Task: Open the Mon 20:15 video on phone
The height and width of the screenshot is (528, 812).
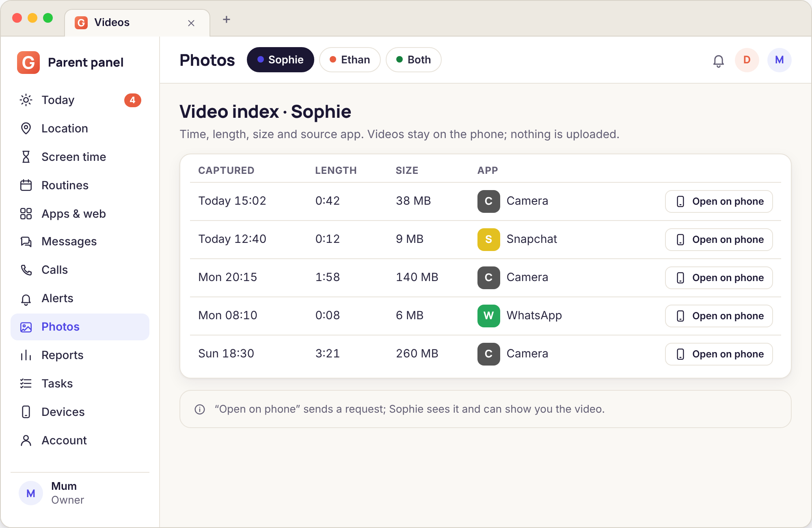Action: [719, 278]
